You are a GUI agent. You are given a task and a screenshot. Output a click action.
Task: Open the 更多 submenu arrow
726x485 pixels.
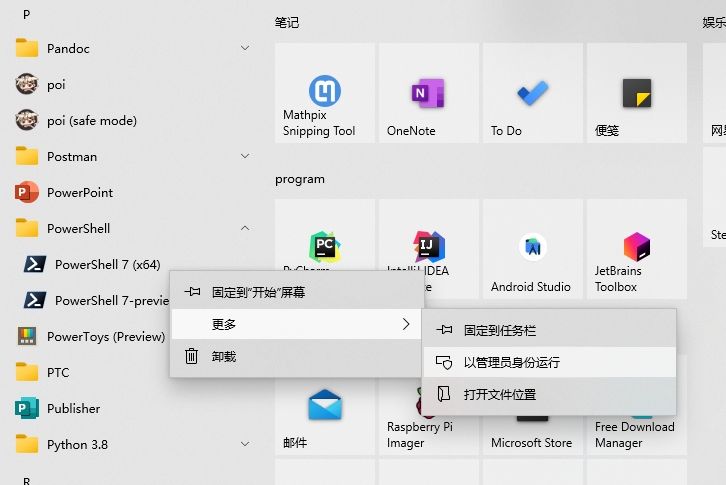point(406,324)
